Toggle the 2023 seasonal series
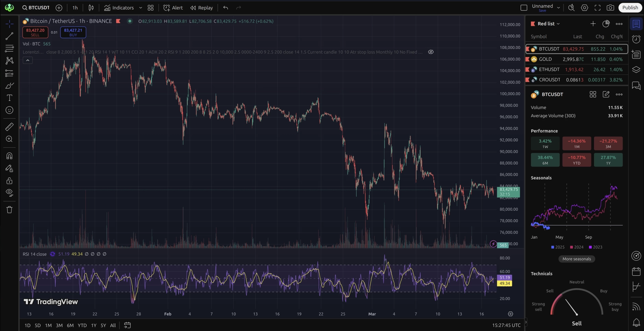Viewport: 644px width, 331px height. click(x=595, y=247)
